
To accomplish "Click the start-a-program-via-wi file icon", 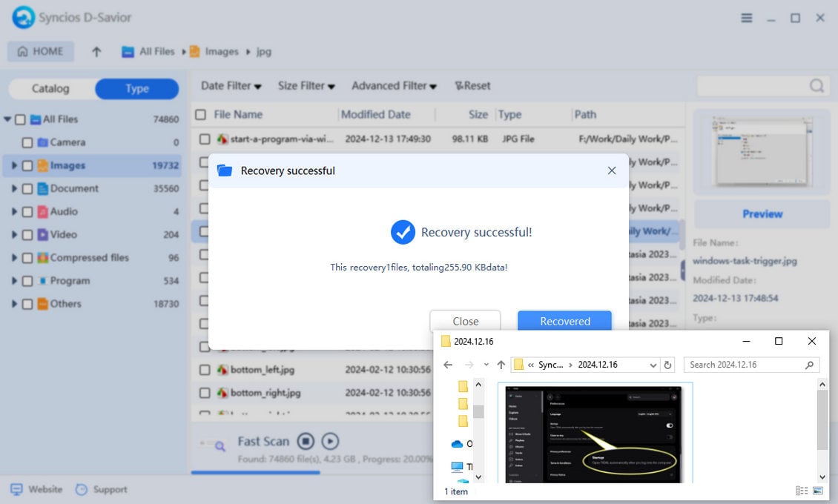I will (x=222, y=139).
